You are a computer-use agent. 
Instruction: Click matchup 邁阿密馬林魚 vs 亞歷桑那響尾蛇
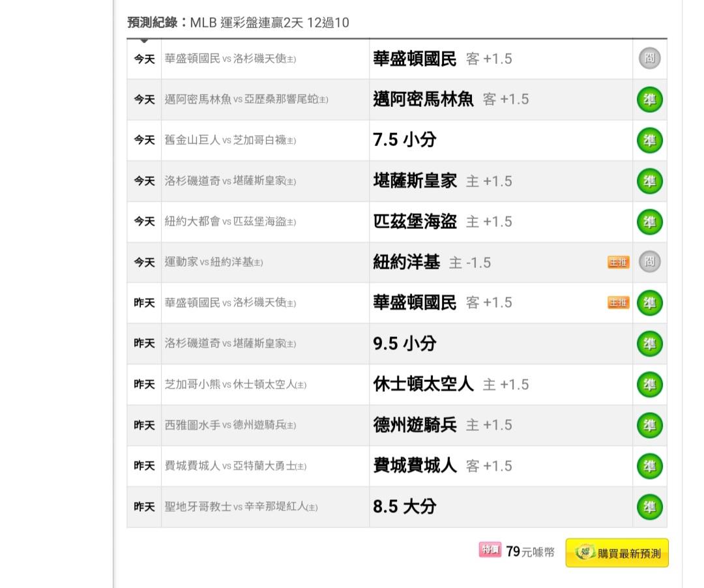tap(246, 99)
